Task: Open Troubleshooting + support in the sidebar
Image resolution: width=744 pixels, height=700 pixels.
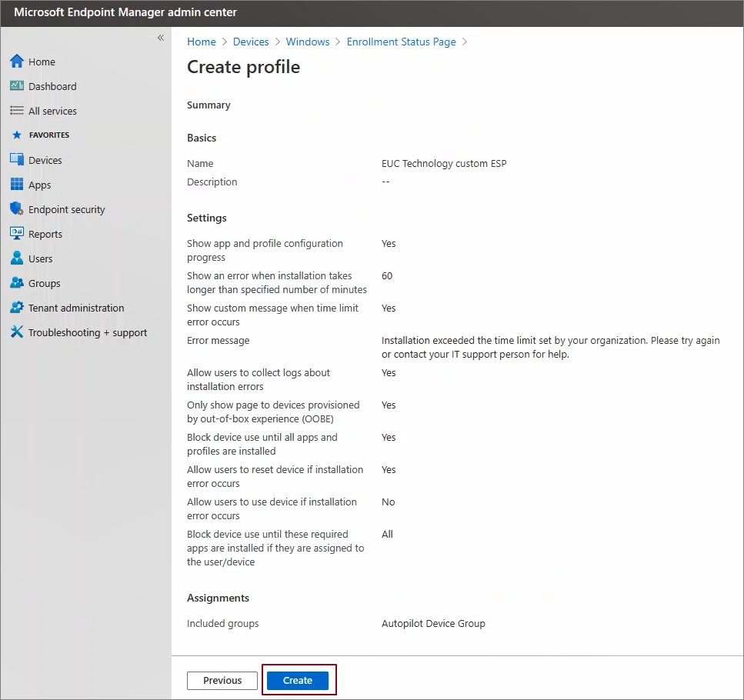Action: [88, 333]
